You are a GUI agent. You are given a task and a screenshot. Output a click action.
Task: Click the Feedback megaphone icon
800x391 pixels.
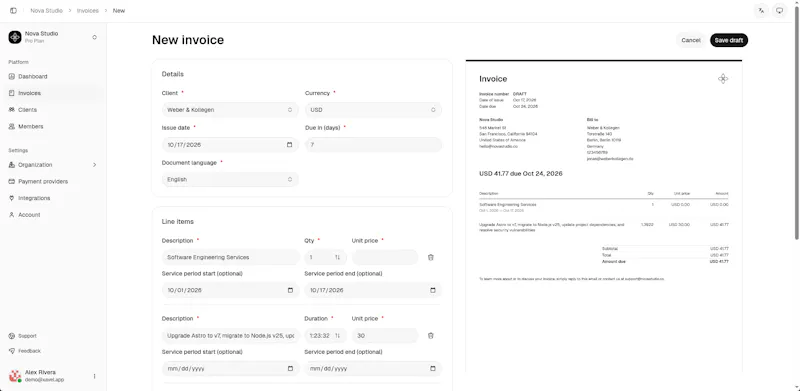[x=12, y=351]
